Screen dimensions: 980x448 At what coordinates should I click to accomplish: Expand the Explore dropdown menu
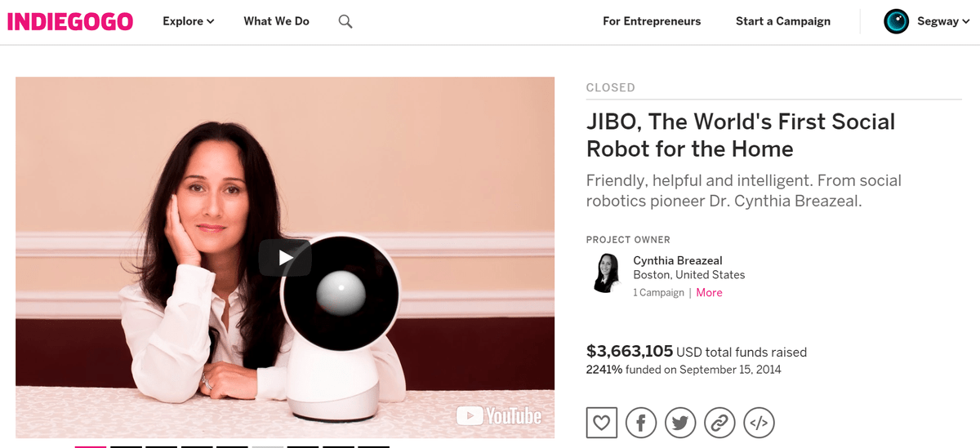tap(189, 22)
